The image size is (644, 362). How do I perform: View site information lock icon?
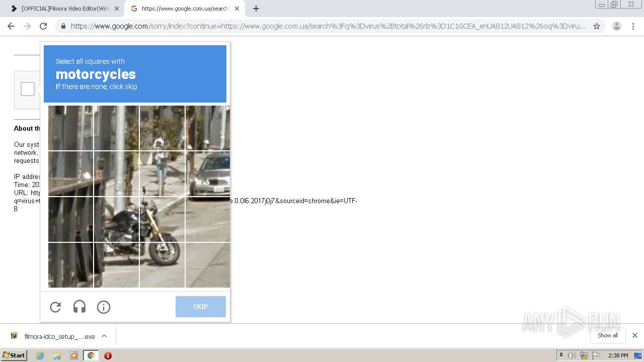tap(63, 26)
